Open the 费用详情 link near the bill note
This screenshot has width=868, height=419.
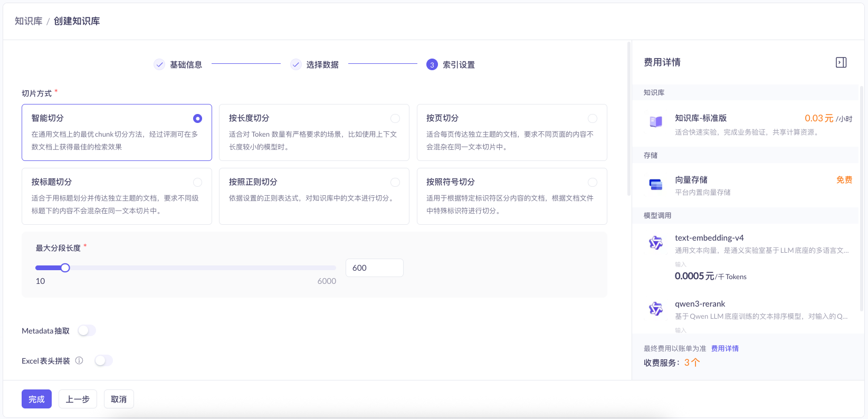[x=724, y=348]
